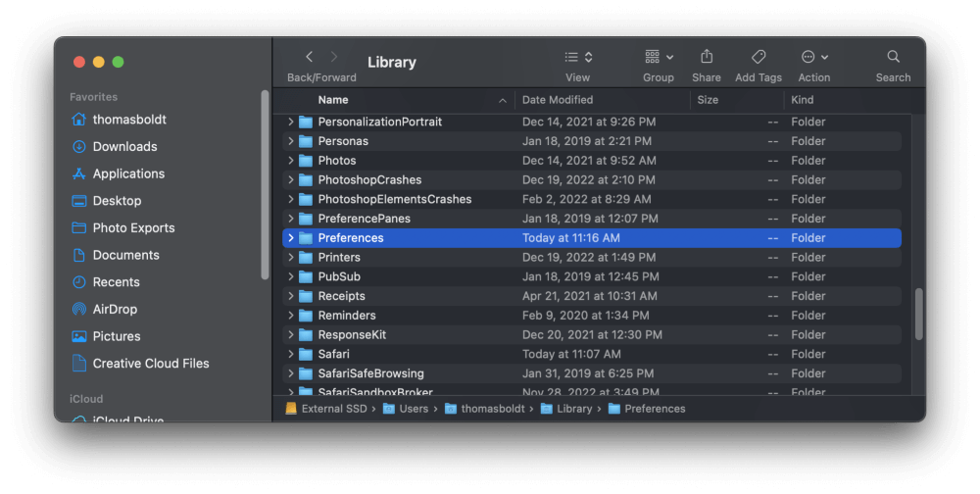Viewport: 980px width, 494px height.
Task: Expand the PubSub folder
Action: pyautogui.click(x=291, y=277)
